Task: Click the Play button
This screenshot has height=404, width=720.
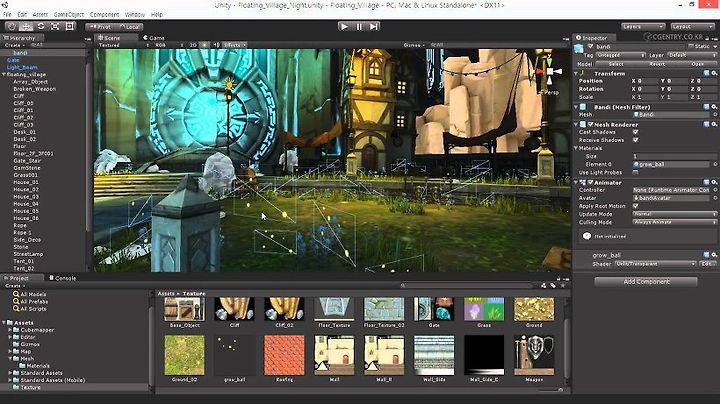Action: tap(344, 27)
